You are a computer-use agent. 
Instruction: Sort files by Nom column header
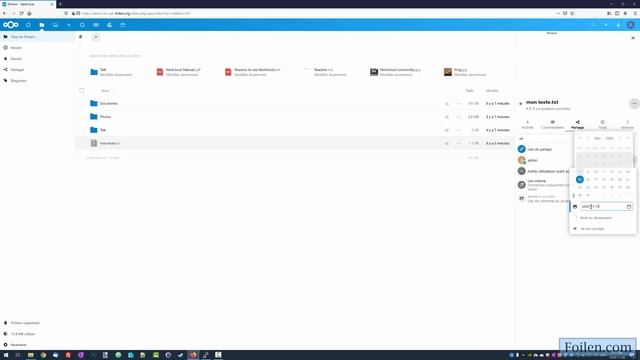[105, 91]
